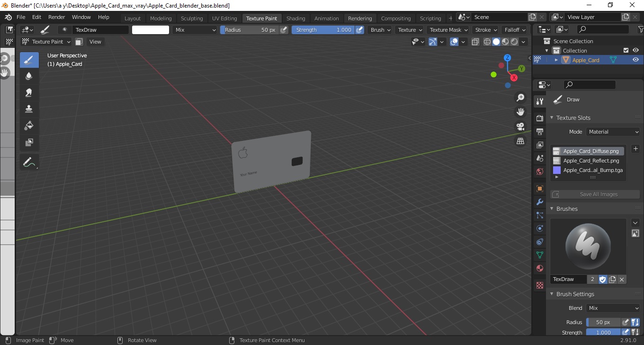Select the Soften tool
This screenshot has height=345, width=644.
click(29, 76)
